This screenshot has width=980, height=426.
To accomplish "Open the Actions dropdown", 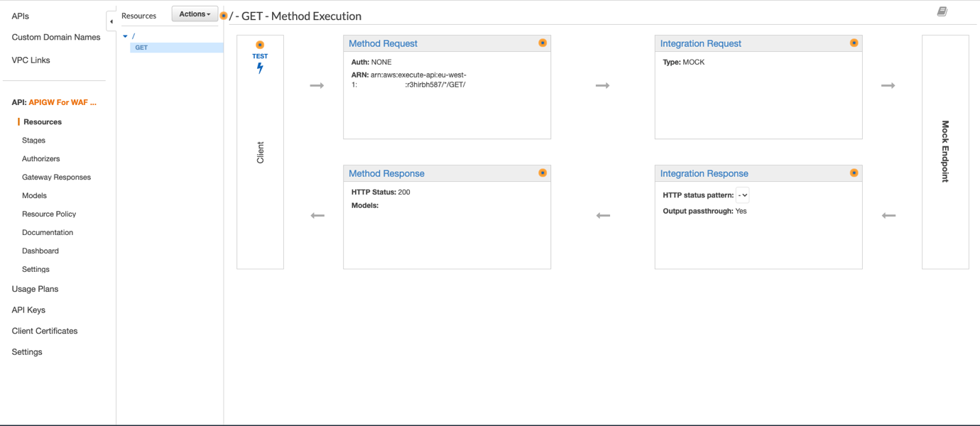I will pos(194,13).
